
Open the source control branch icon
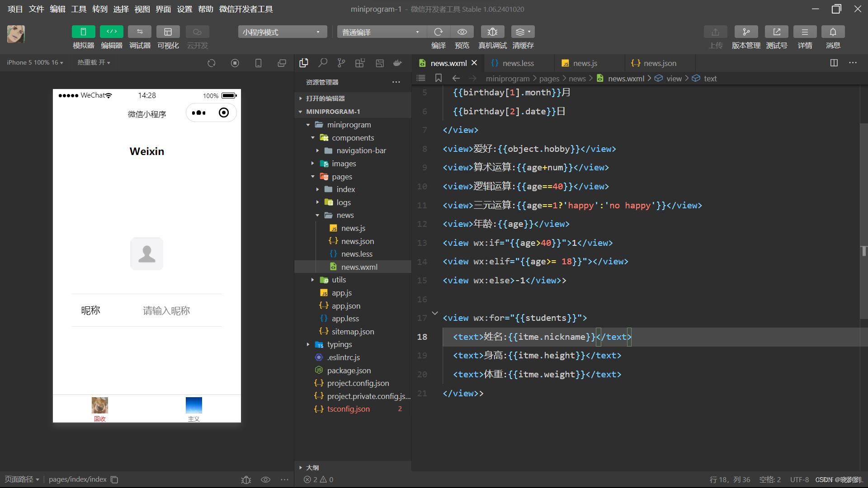pyautogui.click(x=341, y=63)
